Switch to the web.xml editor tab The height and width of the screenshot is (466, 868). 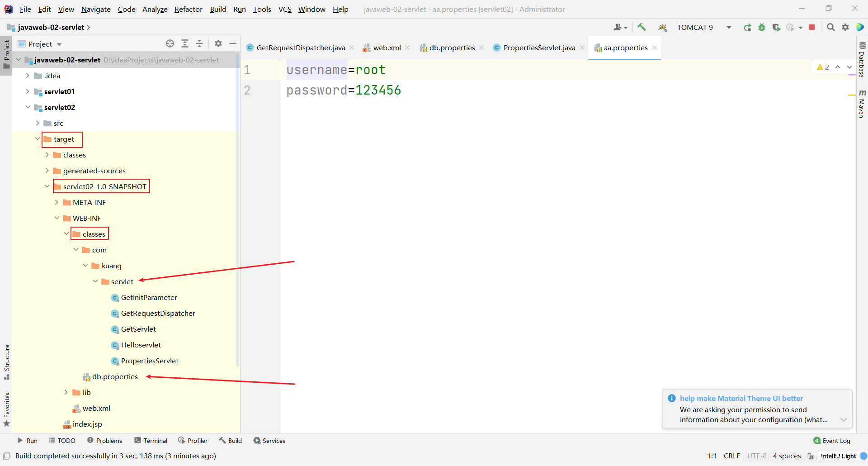(x=387, y=48)
